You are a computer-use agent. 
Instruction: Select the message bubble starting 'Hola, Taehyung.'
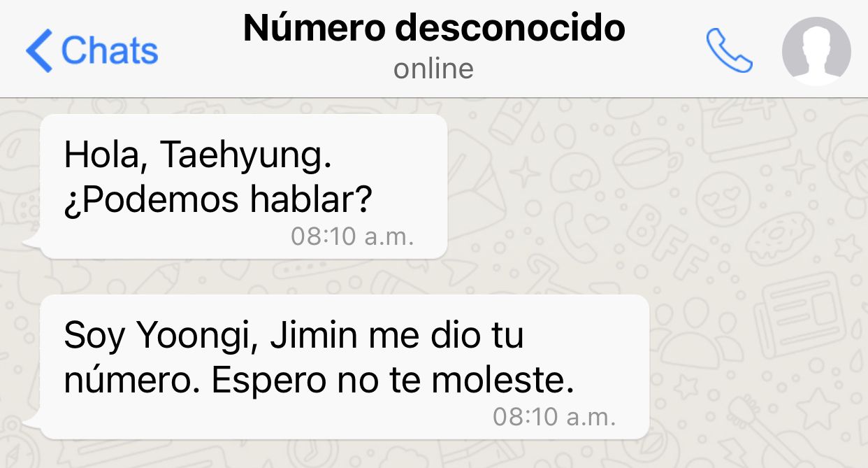click(243, 186)
